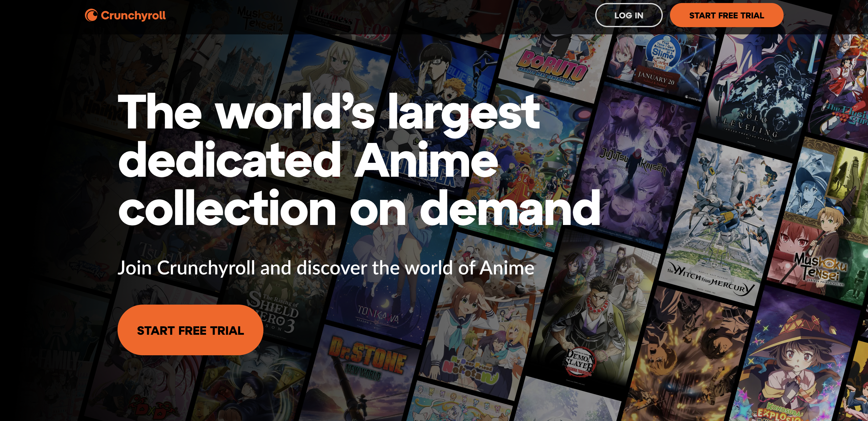Click 'Join Crunchyroll and discover' subtitle text
The height and width of the screenshot is (421, 868).
(326, 268)
